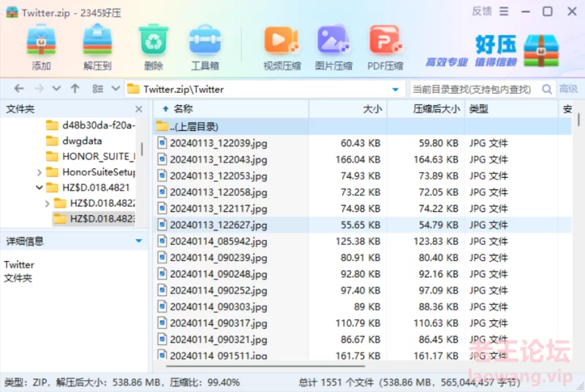Select the dwgdata folder
585x392 pixels.
click(74, 140)
